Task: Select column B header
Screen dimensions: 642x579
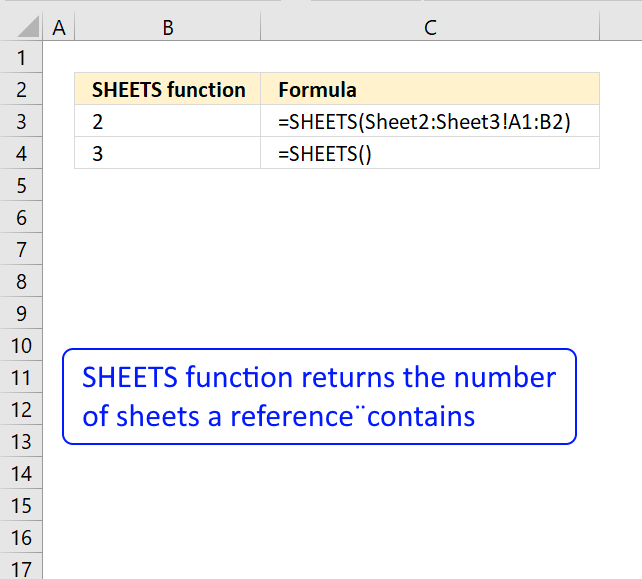Action: click(x=167, y=27)
